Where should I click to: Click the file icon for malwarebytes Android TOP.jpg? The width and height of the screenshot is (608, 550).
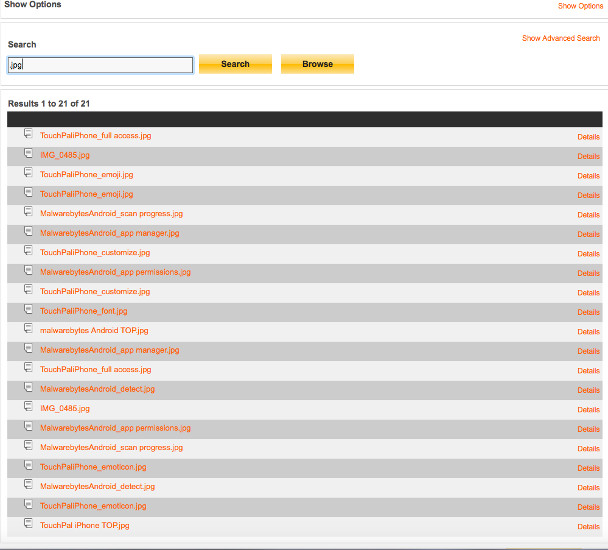(28, 329)
